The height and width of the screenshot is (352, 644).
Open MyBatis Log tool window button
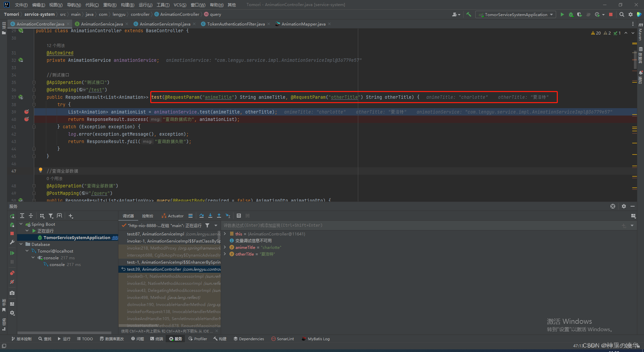(x=316, y=339)
